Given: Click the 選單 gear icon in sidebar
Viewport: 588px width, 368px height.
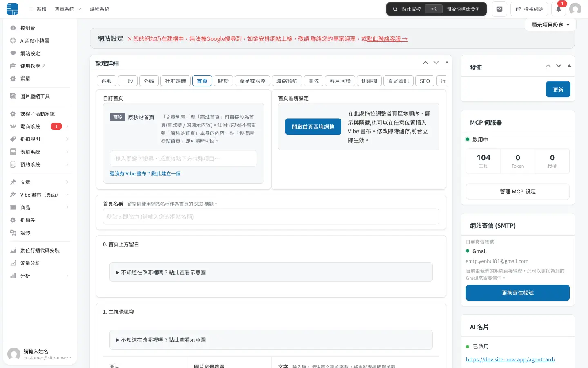Looking at the screenshot, I should 13,79.
